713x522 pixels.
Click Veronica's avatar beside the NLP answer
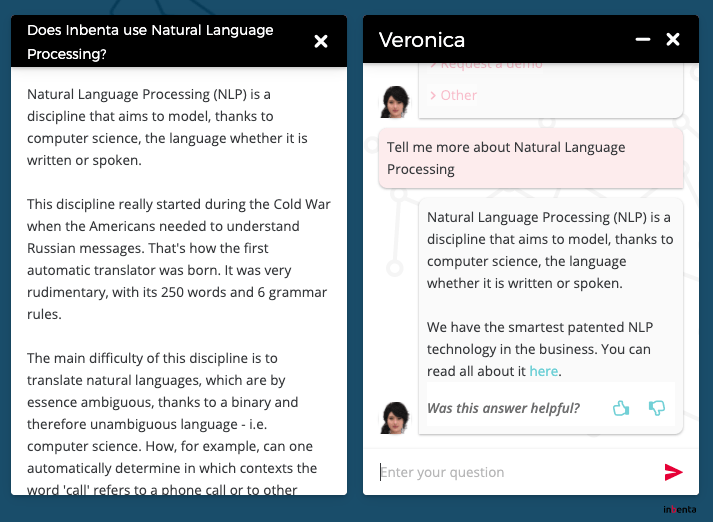[x=396, y=417]
